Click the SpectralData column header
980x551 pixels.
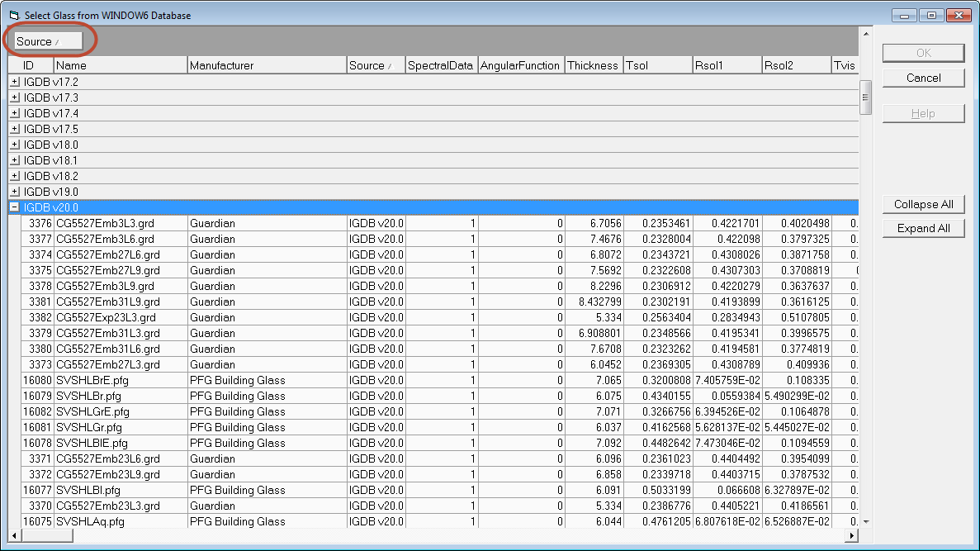(x=441, y=65)
